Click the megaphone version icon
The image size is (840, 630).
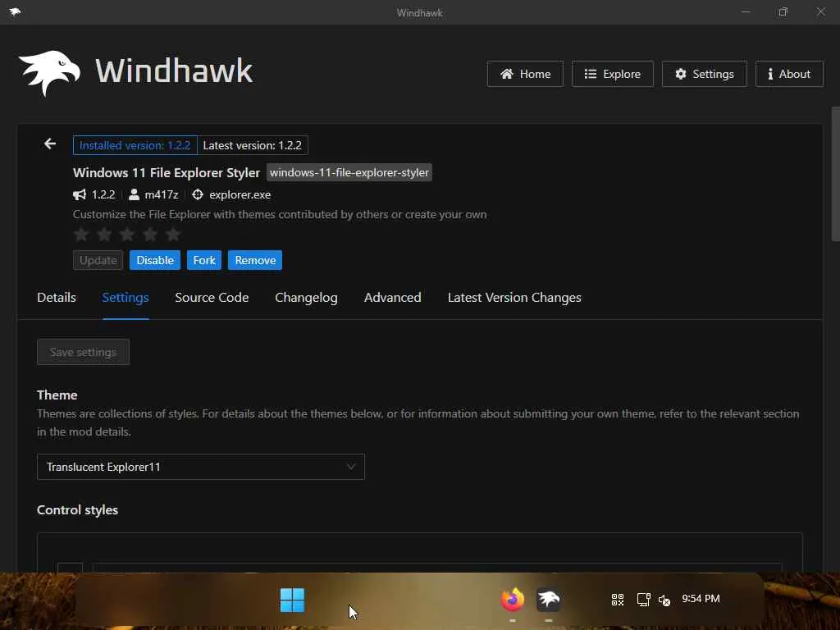[80, 194]
